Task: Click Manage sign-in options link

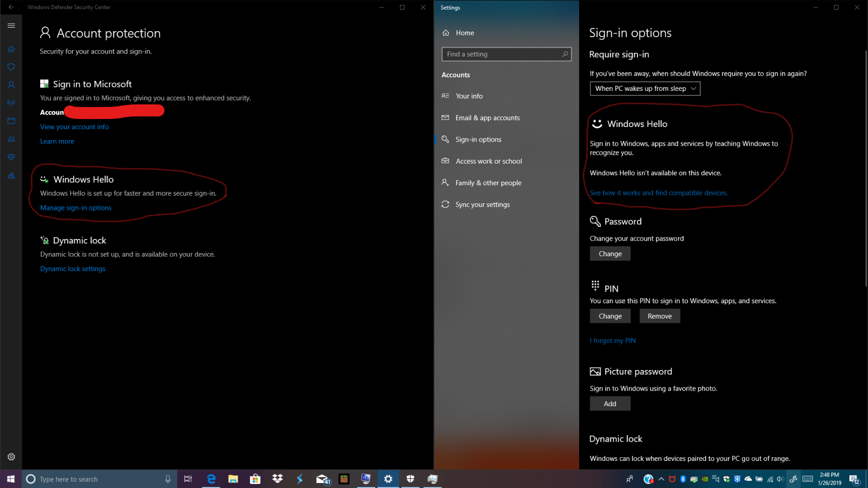Action: click(76, 207)
